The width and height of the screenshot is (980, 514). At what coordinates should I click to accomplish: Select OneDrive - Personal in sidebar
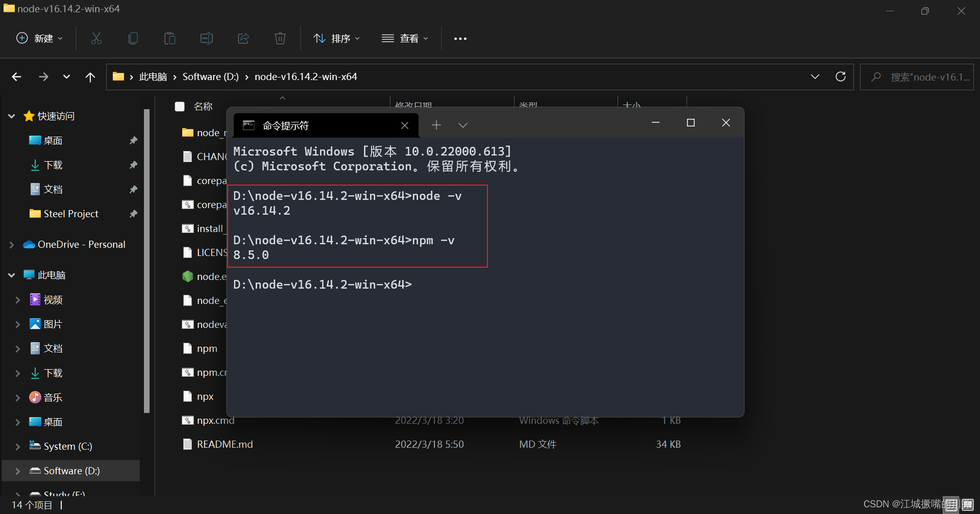tap(82, 245)
